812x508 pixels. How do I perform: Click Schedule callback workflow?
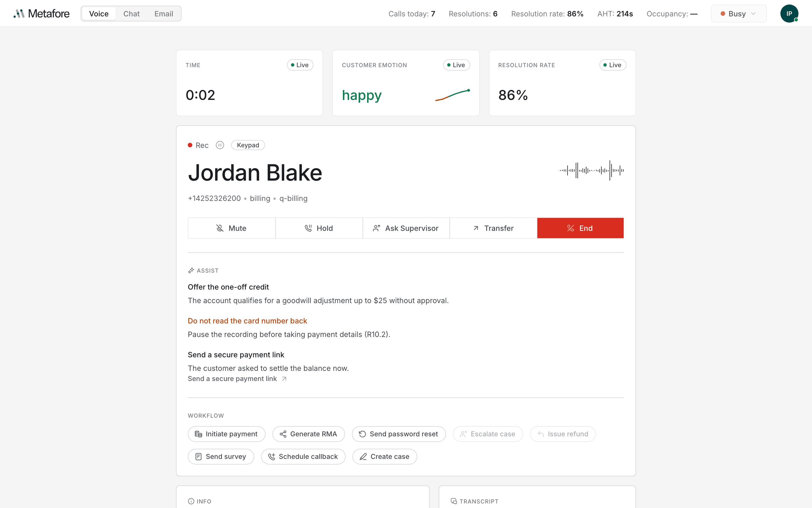pos(303,457)
